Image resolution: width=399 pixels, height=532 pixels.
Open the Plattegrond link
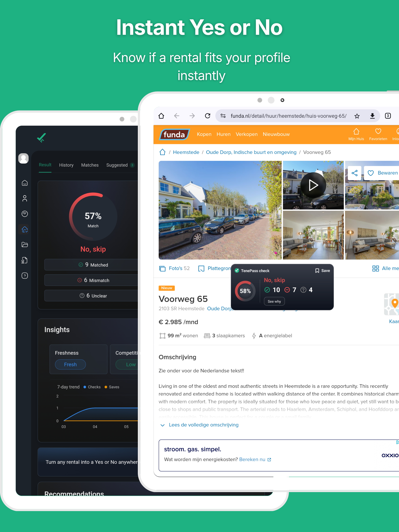click(215, 268)
